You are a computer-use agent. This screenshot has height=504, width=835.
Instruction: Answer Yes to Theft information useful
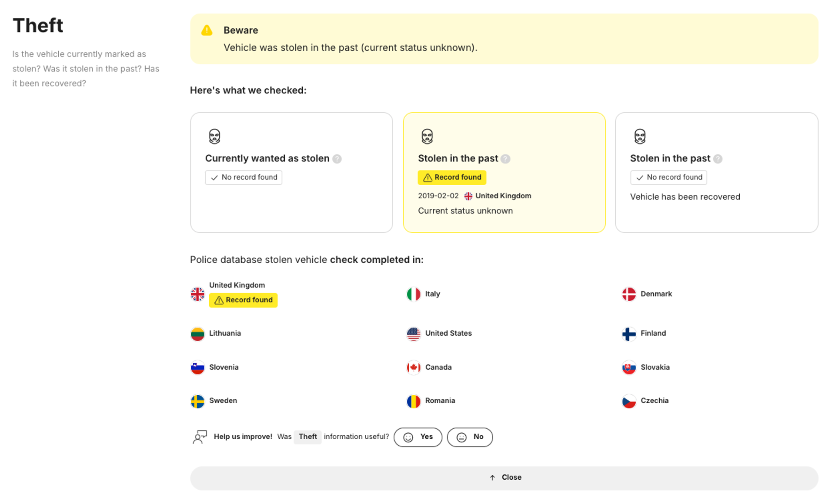coord(418,437)
